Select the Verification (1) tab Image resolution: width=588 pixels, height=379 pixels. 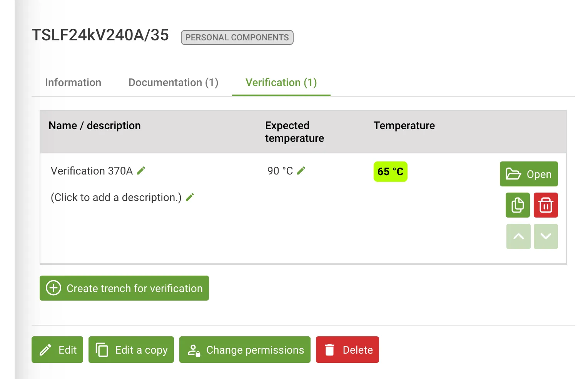point(281,82)
